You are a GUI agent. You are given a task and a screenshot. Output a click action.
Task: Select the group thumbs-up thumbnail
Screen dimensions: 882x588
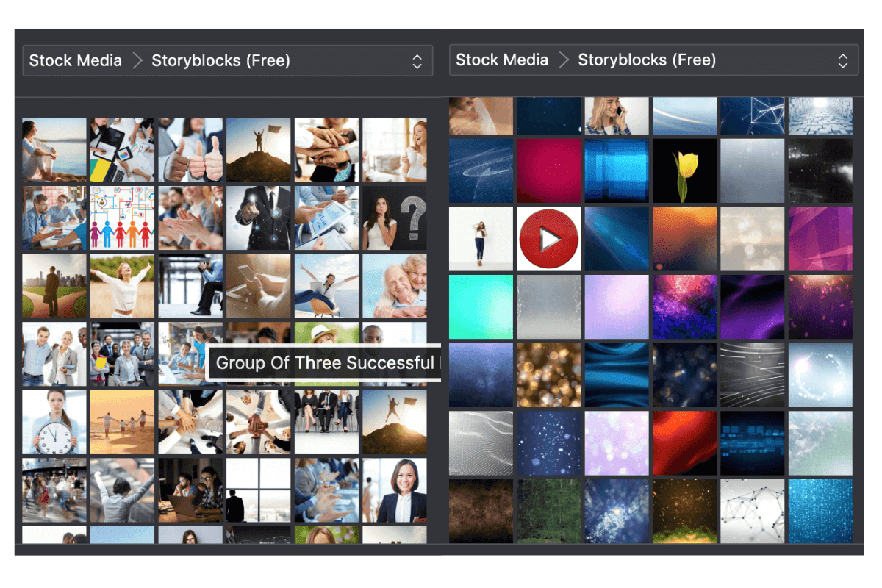point(190,150)
